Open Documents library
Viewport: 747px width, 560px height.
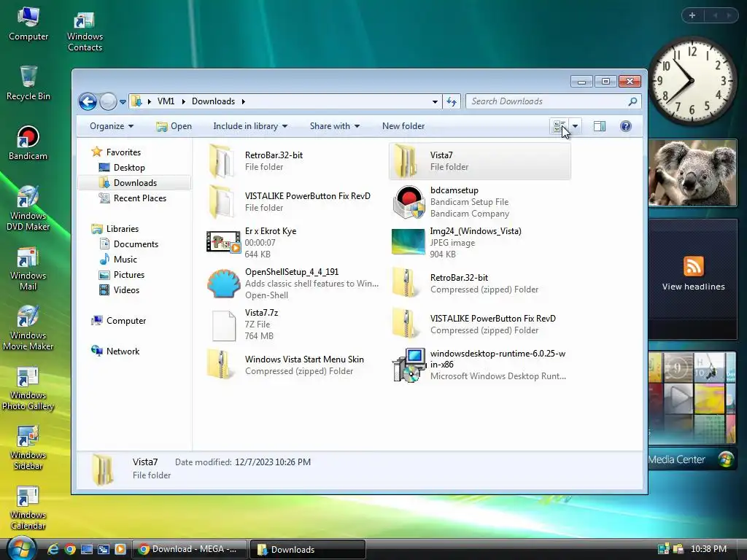135,244
